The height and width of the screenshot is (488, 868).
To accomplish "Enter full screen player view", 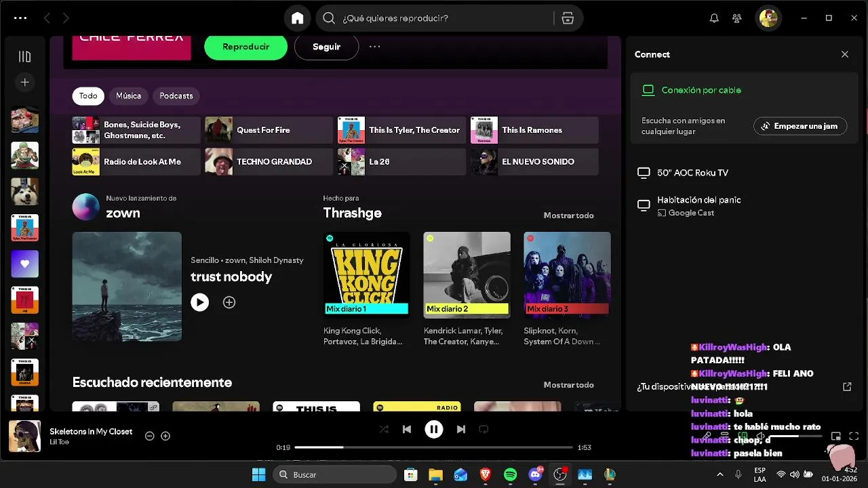I will [x=854, y=436].
